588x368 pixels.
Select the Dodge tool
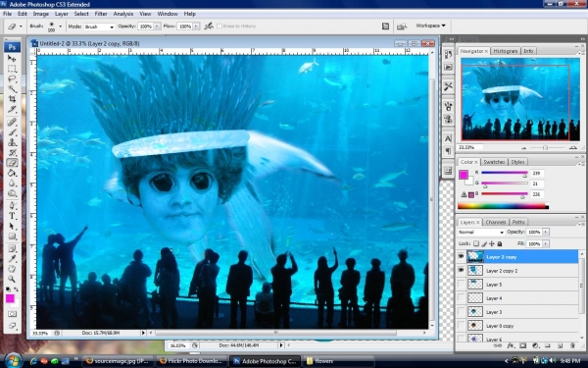[x=12, y=193]
